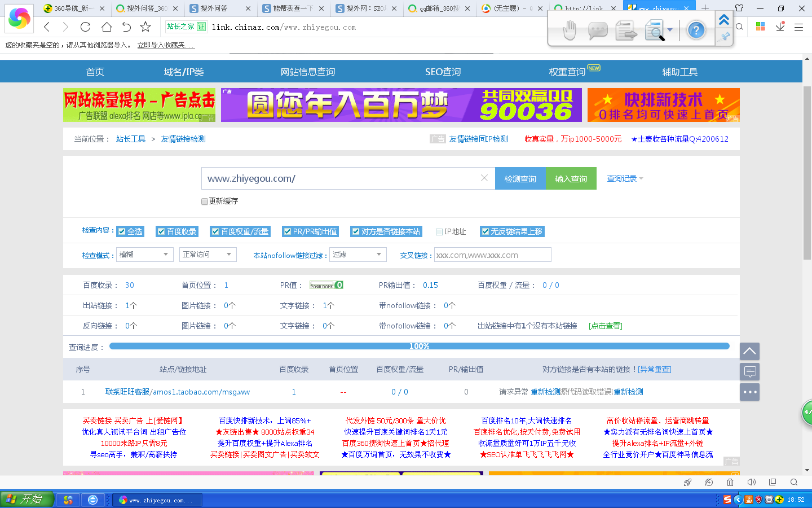Open the nofollow 过滤 dropdown
812x508 pixels.
pyautogui.click(x=358, y=255)
